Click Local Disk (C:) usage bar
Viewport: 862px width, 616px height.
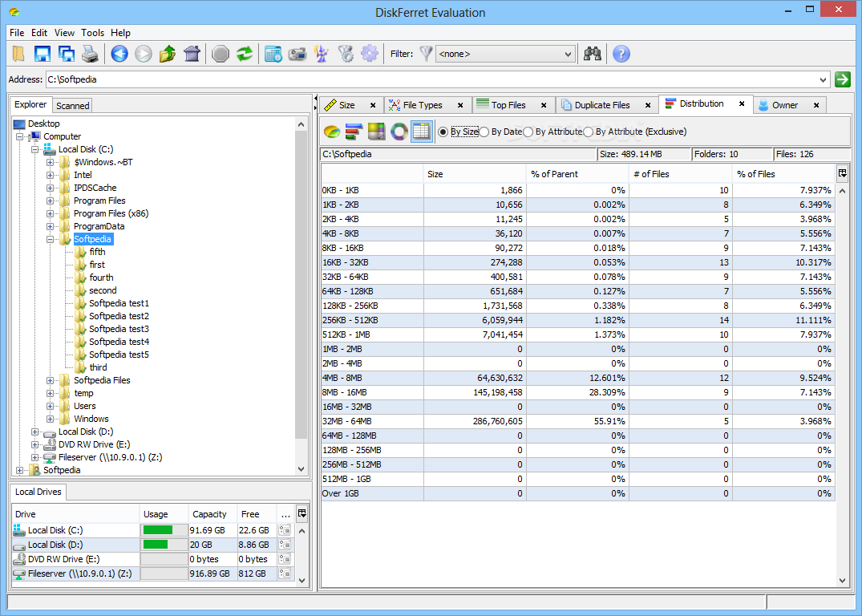point(164,530)
